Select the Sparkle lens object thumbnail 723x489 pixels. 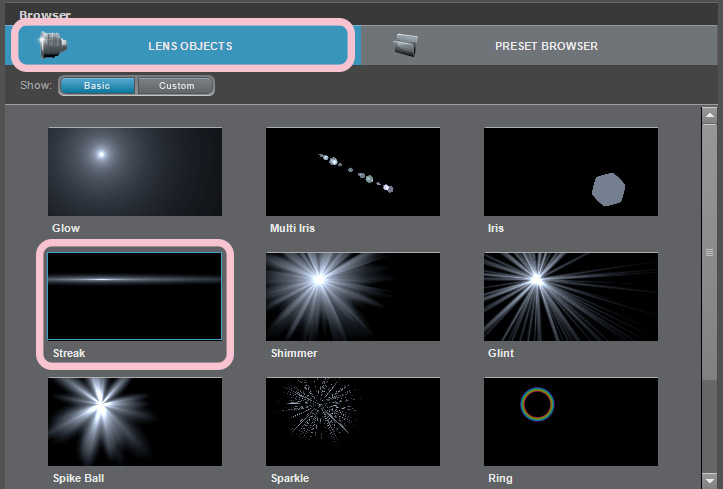pyautogui.click(x=353, y=422)
